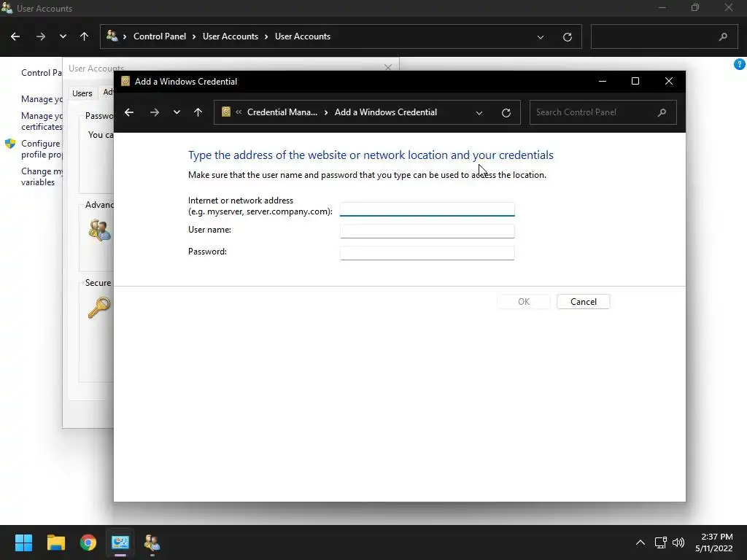Click the search magnifier in credential window
This screenshot has height=560, width=747.
click(662, 112)
